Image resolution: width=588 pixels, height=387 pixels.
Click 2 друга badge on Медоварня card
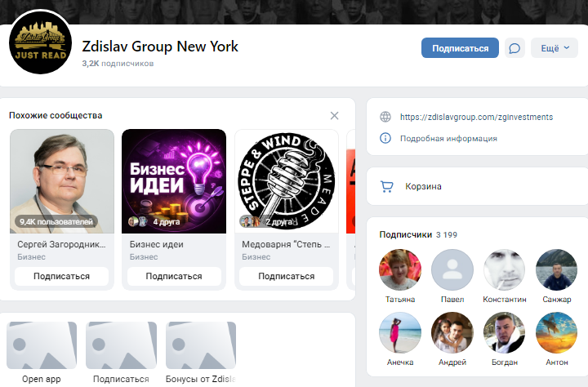tap(266, 221)
